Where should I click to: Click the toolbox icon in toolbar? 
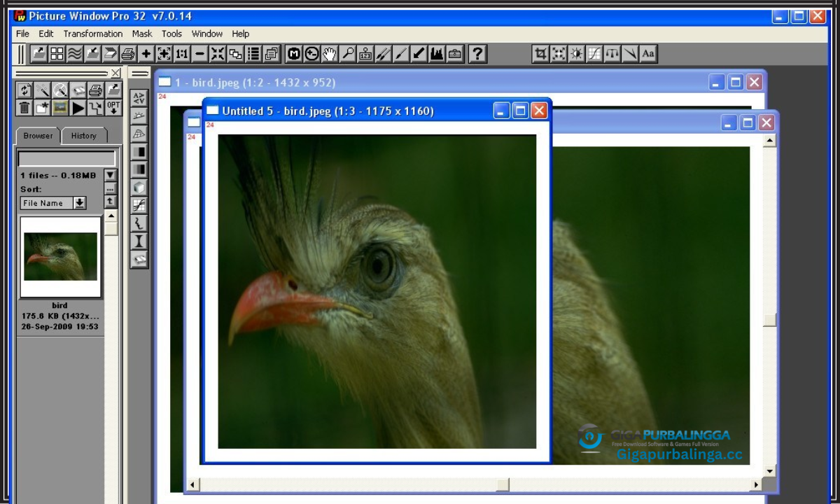(x=456, y=54)
